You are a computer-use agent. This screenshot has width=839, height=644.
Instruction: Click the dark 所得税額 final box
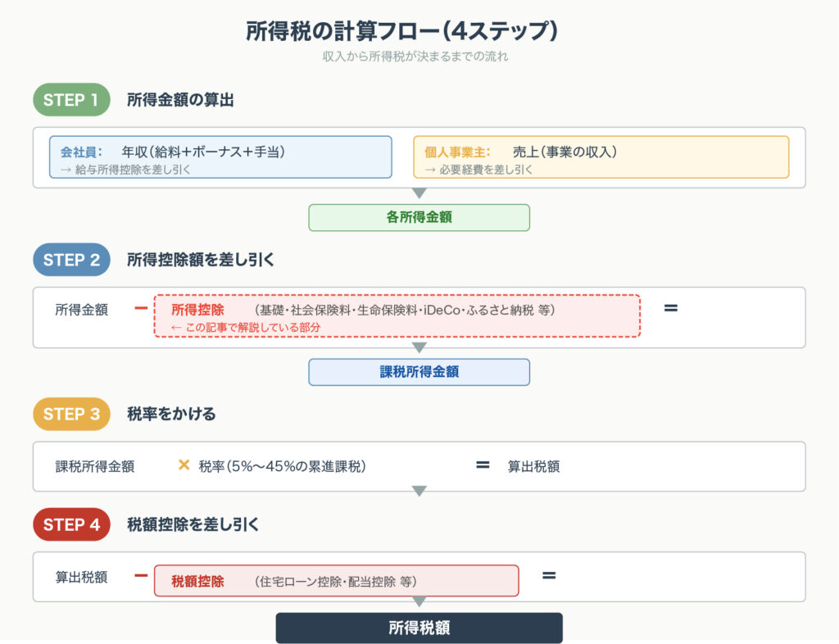419,628
